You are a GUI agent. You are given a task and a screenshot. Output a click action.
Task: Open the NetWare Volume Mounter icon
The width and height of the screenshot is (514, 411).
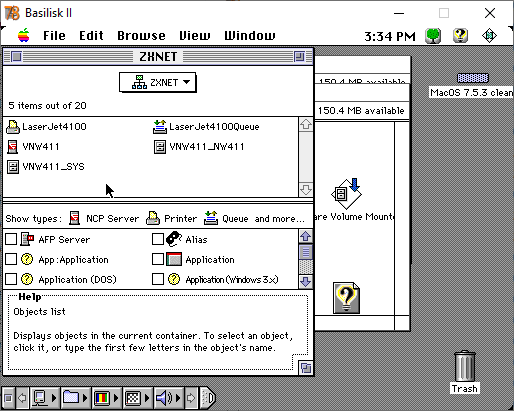click(347, 194)
